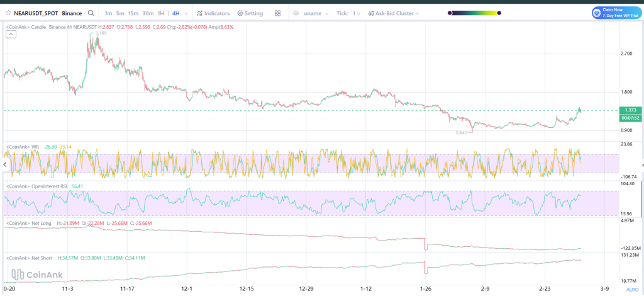Select the 1H timeframe
Viewport: 644px width, 296px height.
tap(161, 13)
